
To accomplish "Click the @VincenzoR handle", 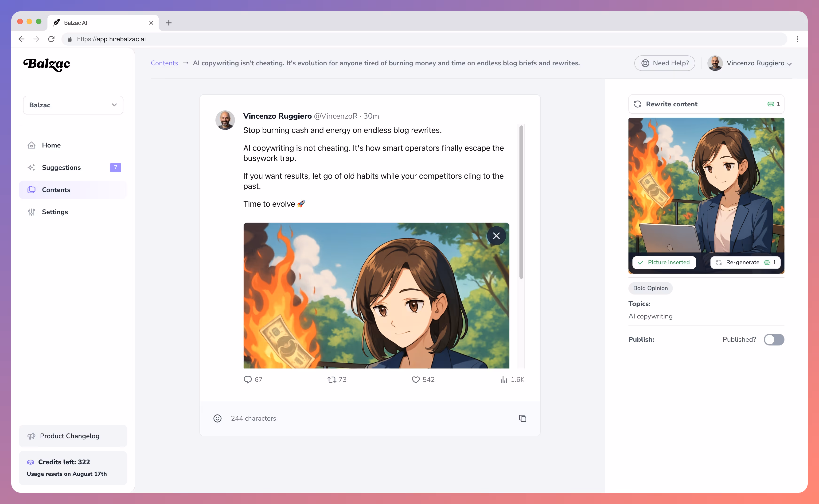I will tap(336, 116).
